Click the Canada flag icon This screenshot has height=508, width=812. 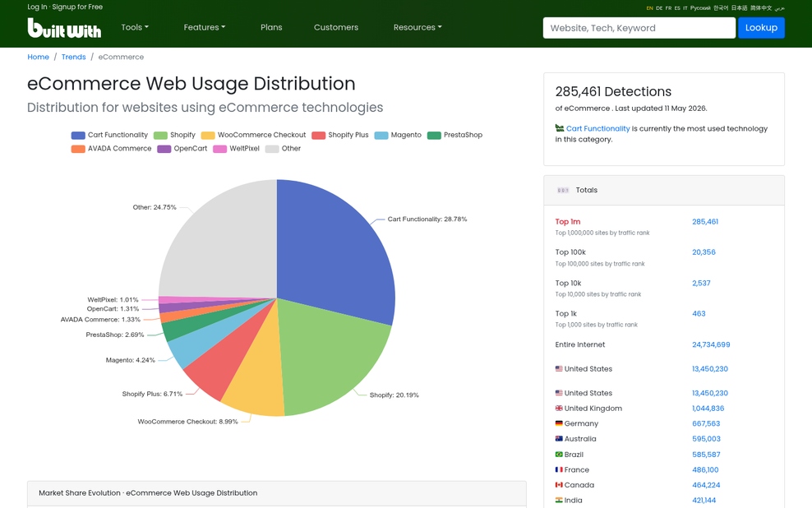[559, 485]
